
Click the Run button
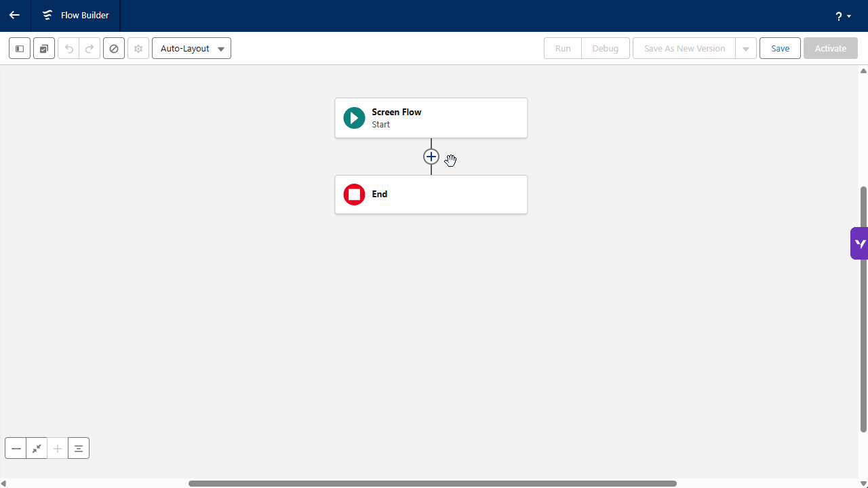(x=562, y=49)
